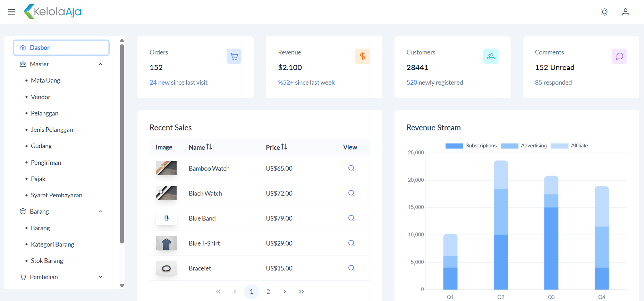
Task: Expand the Pembelian menu section
Action: click(100, 277)
